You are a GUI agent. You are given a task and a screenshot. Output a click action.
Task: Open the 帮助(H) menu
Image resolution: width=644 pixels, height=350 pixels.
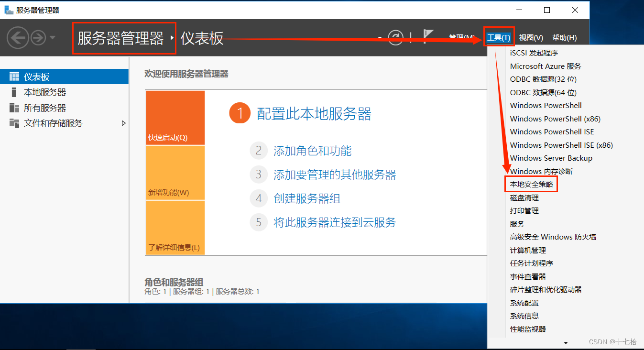pyautogui.click(x=564, y=37)
